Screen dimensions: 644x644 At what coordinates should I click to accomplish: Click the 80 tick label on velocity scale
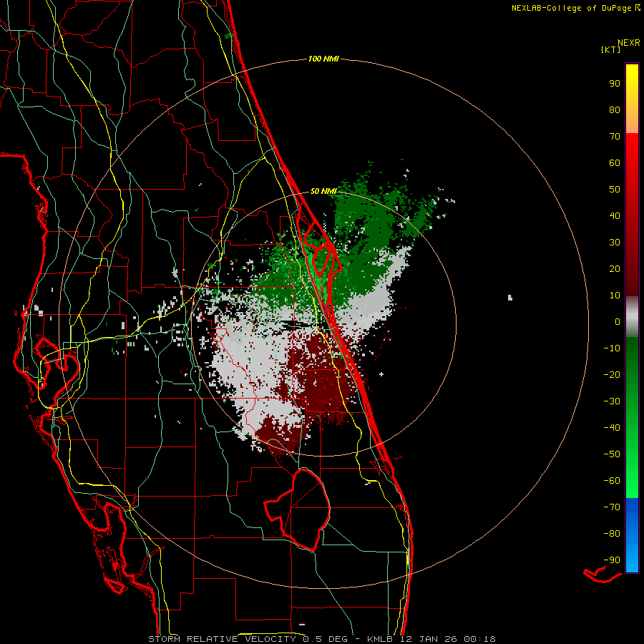[615, 110]
